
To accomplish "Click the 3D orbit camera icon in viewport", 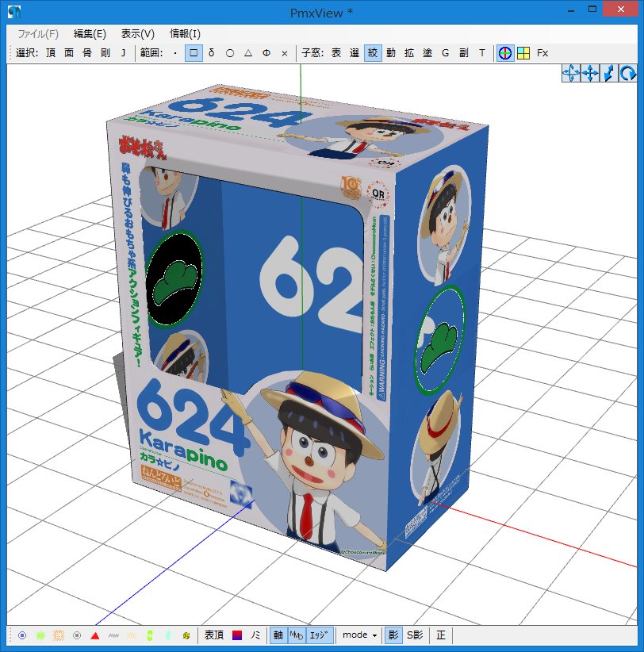I will coord(571,73).
